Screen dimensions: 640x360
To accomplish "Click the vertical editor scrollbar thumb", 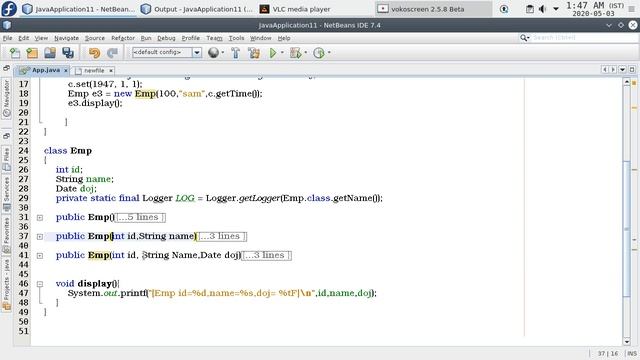I will point(627,229).
